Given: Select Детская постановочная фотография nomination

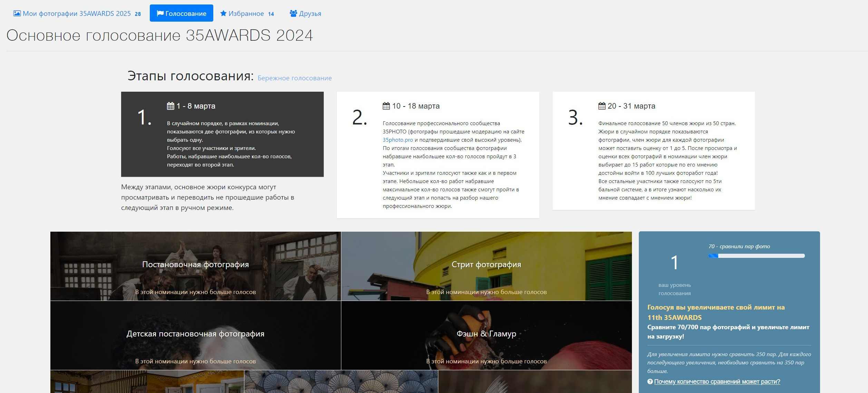Looking at the screenshot, I should [195, 334].
